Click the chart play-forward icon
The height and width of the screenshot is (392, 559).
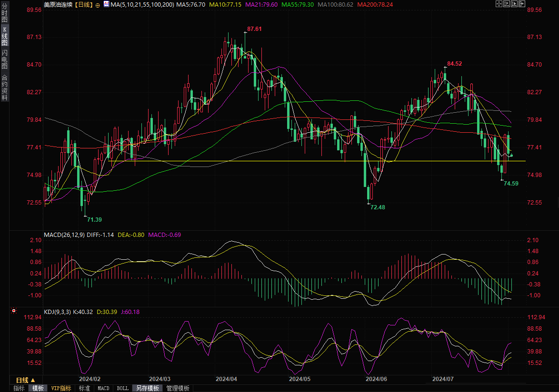click(x=514, y=4)
